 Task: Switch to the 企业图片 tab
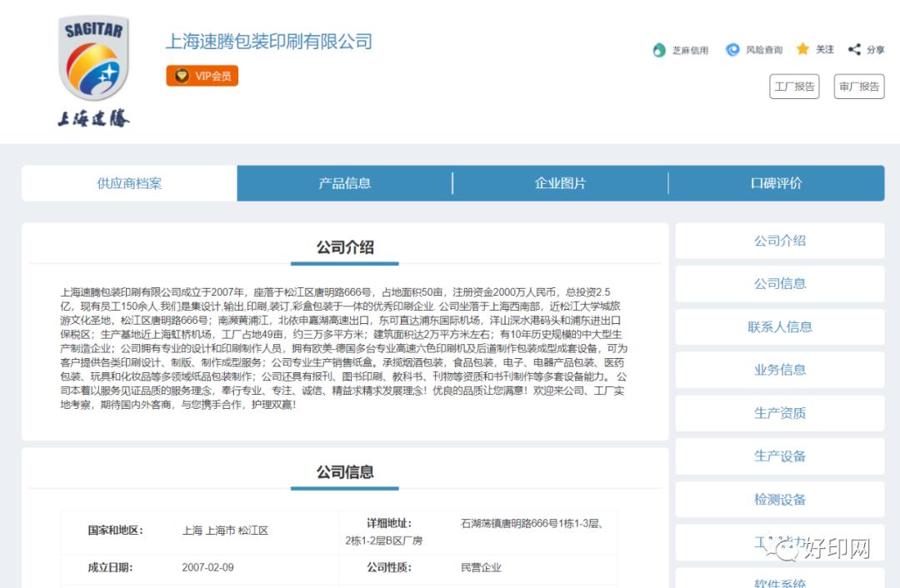pos(560,183)
